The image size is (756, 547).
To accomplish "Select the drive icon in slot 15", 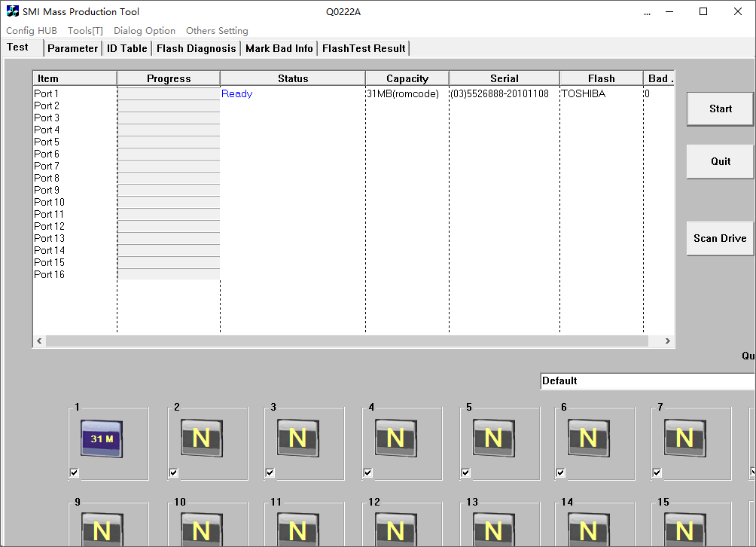I will [684, 529].
